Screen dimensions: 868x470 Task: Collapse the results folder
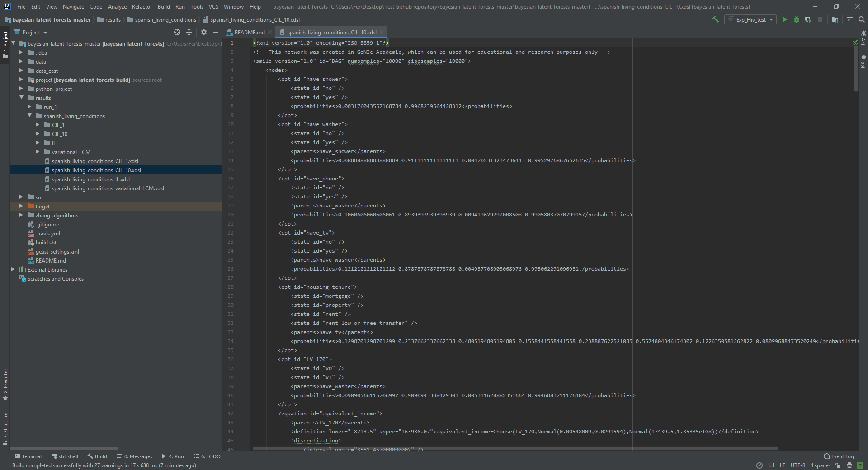click(x=21, y=98)
